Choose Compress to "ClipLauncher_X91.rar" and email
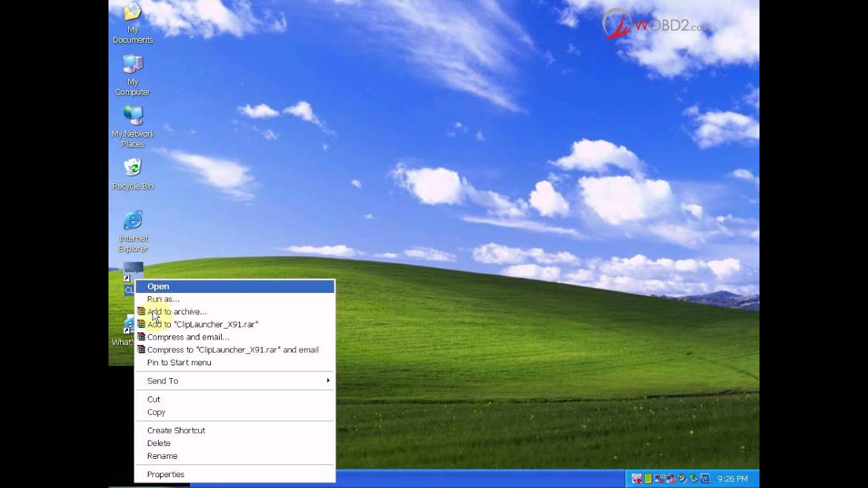The image size is (868, 488). (235, 350)
